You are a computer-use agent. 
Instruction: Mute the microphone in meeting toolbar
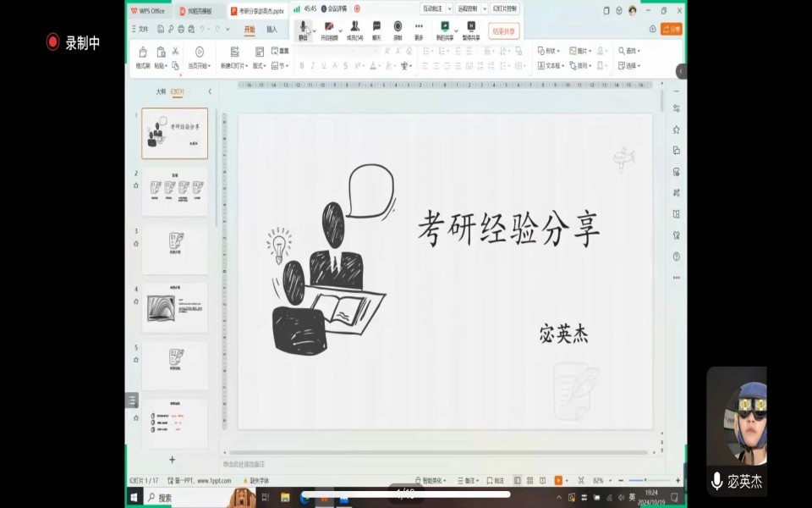click(x=303, y=29)
